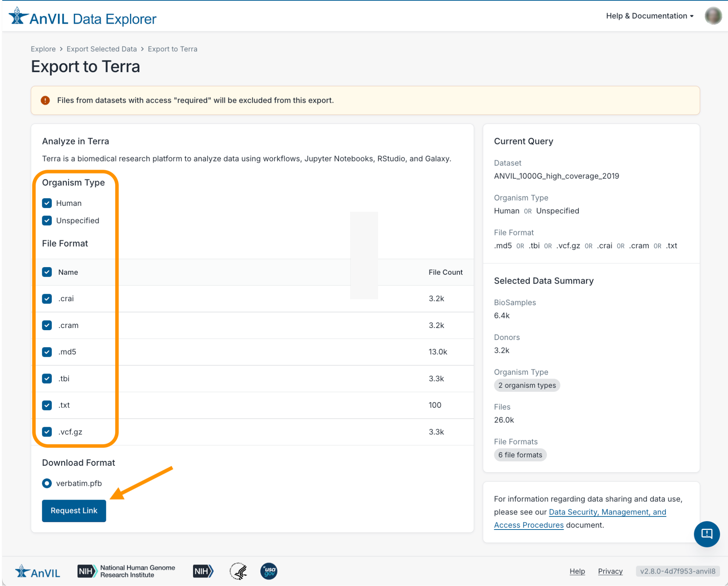Viewport: 728px width, 586px height.
Task: Uncheck the .md5 file format
Action: [47, 352]
